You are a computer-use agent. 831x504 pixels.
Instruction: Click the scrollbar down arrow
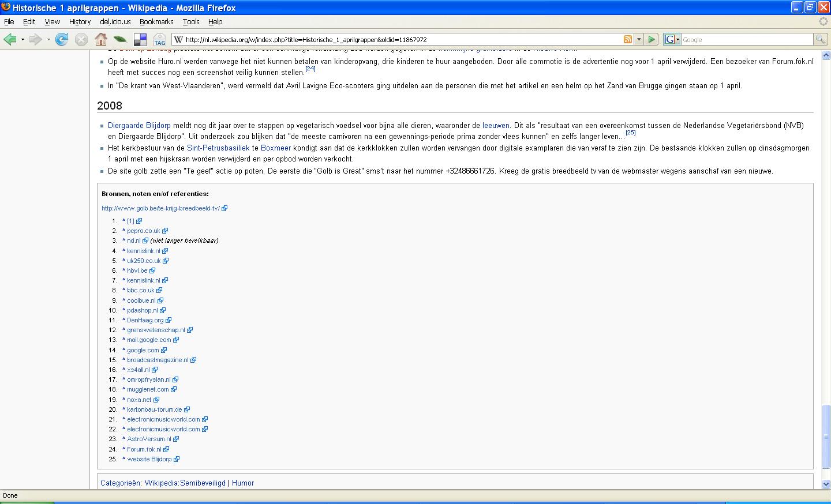coord(826,484)
